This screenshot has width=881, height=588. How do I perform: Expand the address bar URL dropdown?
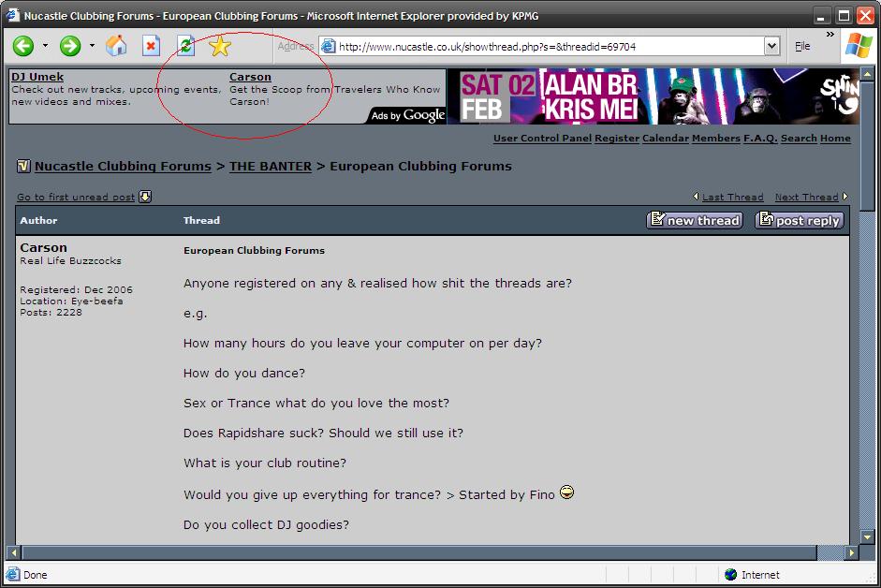[x=771, y=46]
